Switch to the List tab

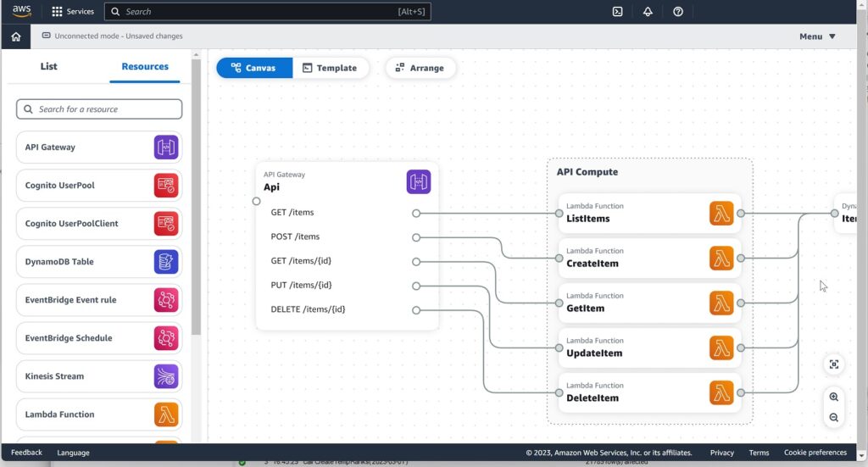point(48,66)
